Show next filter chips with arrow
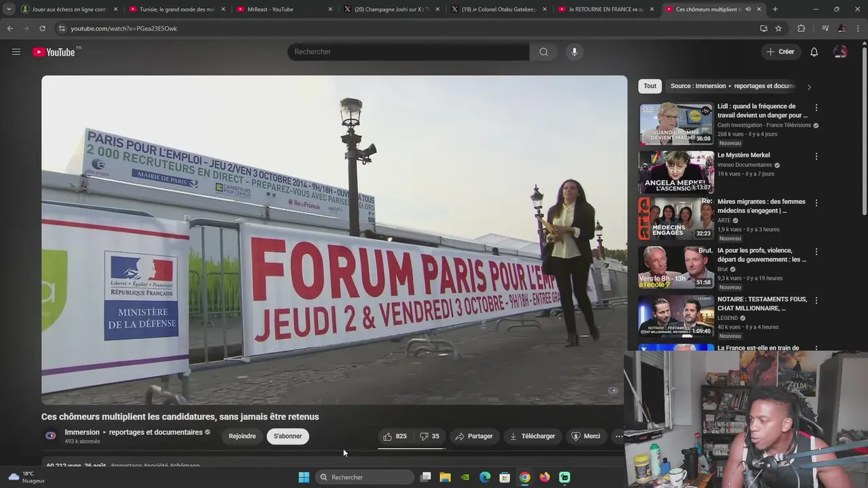The width and height of the screenshot is (868, 488). [808, 87]
